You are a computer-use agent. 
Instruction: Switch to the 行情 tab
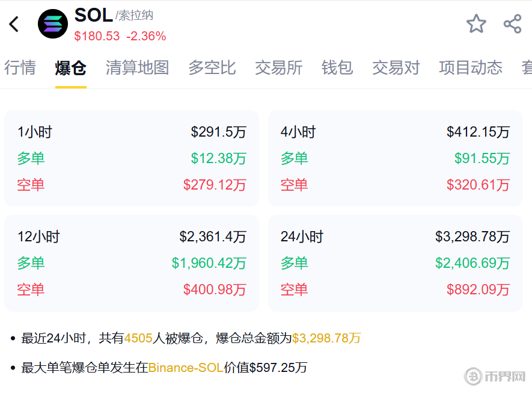point(20,67)
